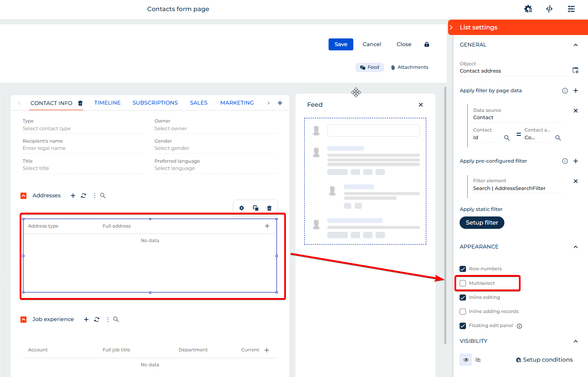Open Setup conditions for visibility
Screen dimensions: 588x377
coord(544,360)
